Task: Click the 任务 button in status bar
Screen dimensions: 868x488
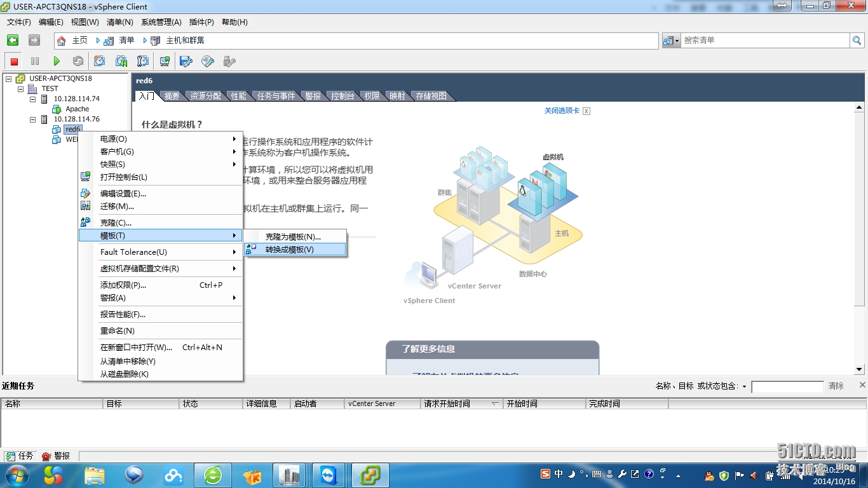Action: coord(19,456)
